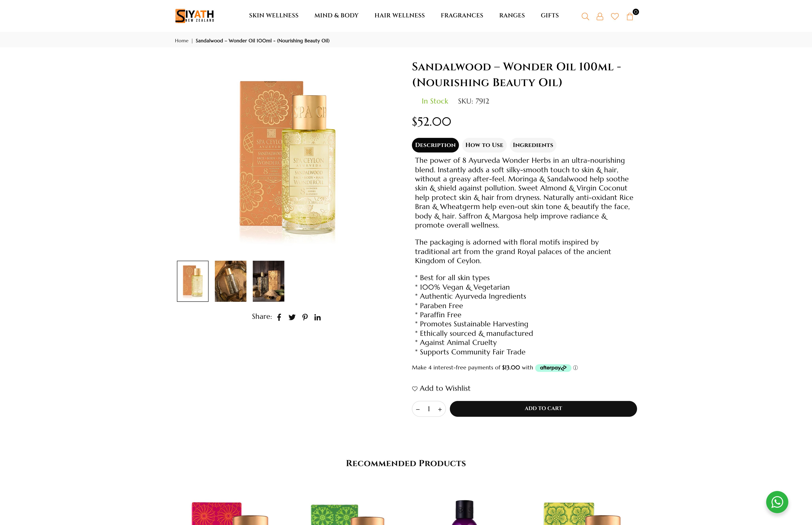
Task: Add the product to cart
Action: [x=543, y=409]
